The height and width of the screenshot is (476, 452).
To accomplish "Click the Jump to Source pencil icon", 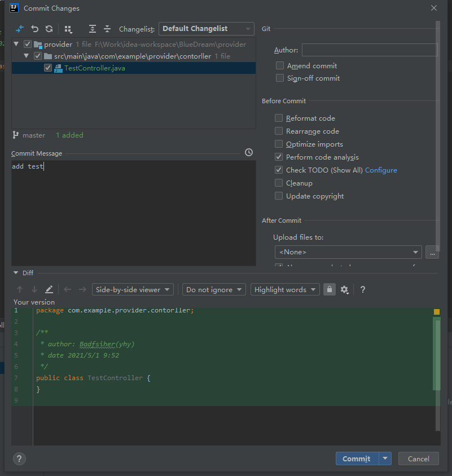I will (x=49, y=290).
